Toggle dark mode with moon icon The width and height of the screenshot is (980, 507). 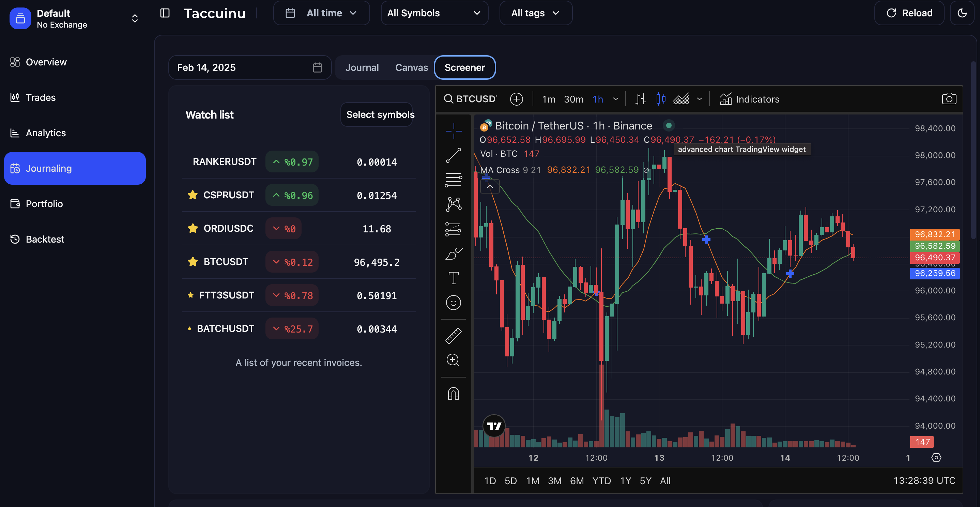962,13
